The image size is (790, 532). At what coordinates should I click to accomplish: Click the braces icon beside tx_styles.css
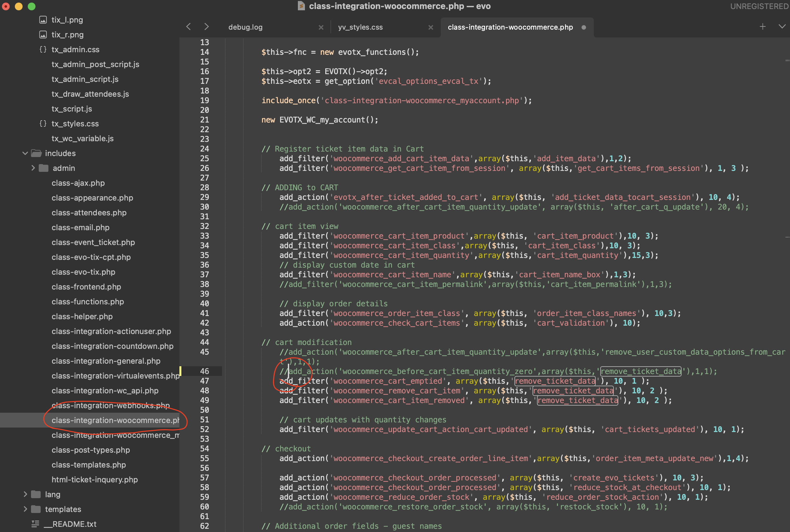pyautogui.click(x=43, y=123)
